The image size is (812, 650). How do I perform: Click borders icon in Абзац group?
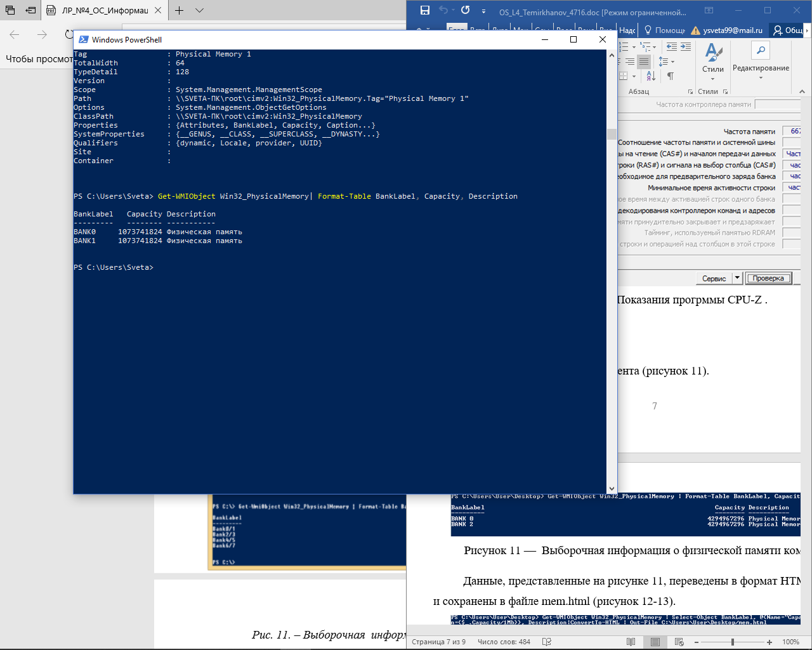coord(624,76)
